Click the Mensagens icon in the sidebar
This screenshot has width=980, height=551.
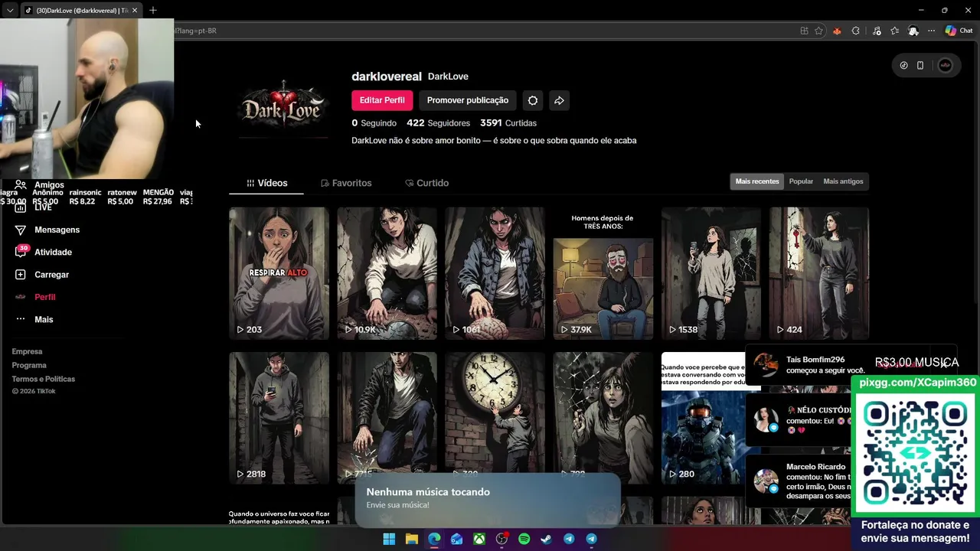[x=21, y=230]
